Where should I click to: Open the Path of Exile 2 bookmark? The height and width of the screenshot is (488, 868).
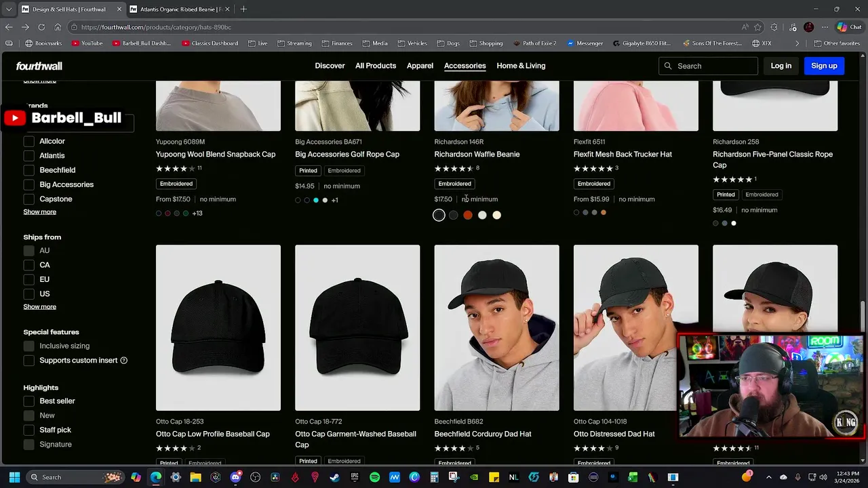(x=534, y=43)
